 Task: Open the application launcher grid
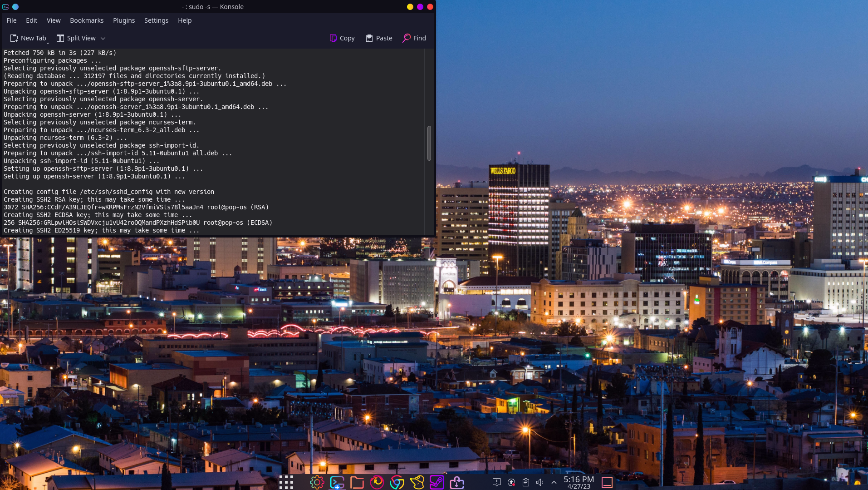(x=286, y=482)
